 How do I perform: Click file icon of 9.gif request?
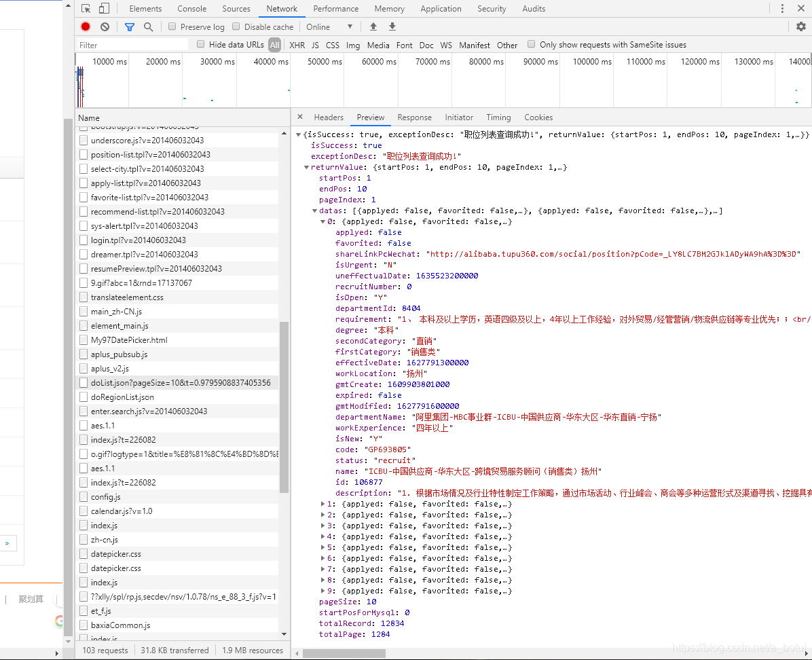tap(83, 283)
